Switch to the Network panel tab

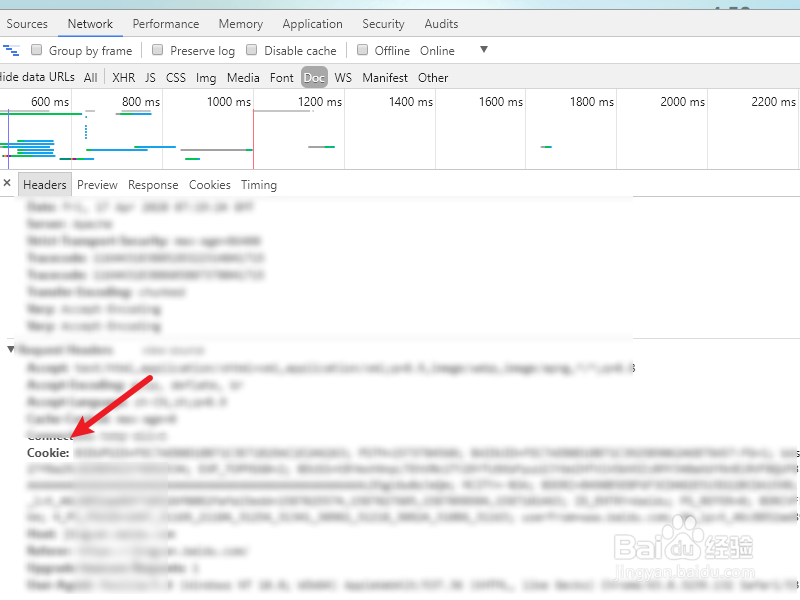click(90, 24)
